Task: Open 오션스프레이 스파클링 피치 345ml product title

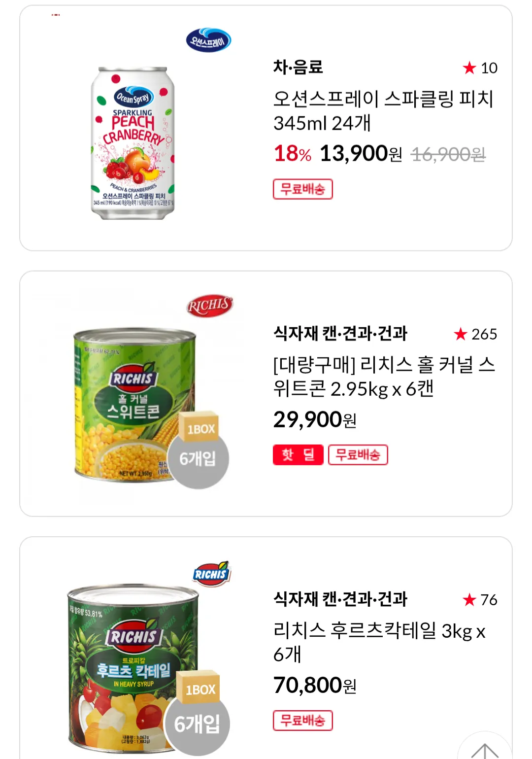Action: pos(383,111)
